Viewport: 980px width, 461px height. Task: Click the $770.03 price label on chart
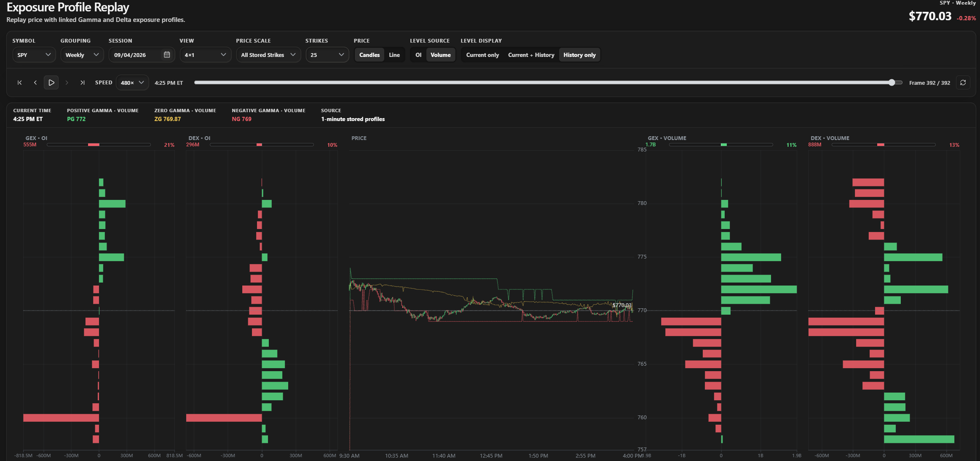(622, 305)
